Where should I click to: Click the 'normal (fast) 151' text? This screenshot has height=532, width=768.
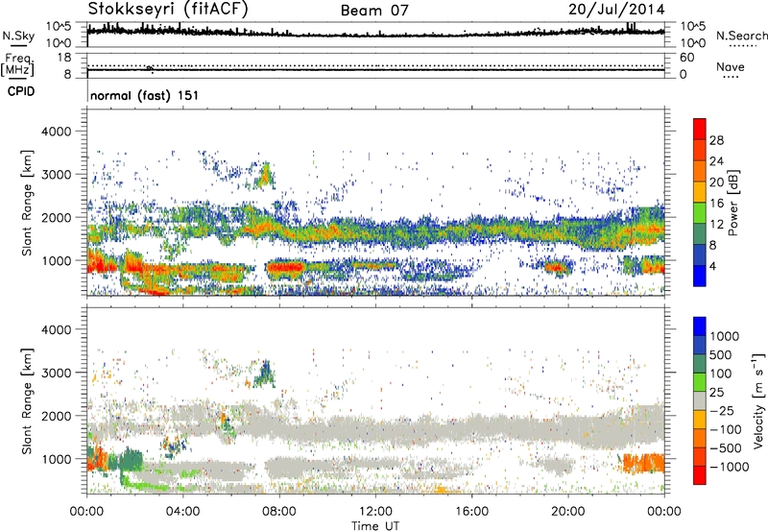[145, 95]
